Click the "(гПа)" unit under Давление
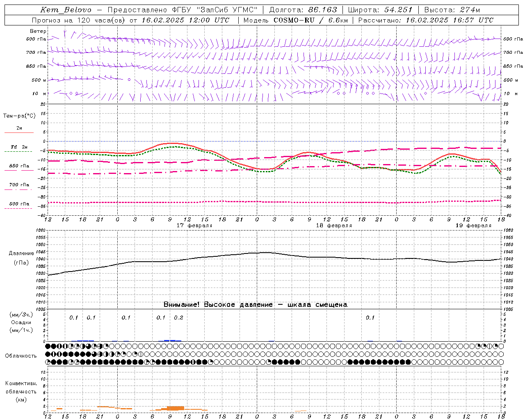The width and height of the screenshot is (525, 420). [x=21, y=263]
